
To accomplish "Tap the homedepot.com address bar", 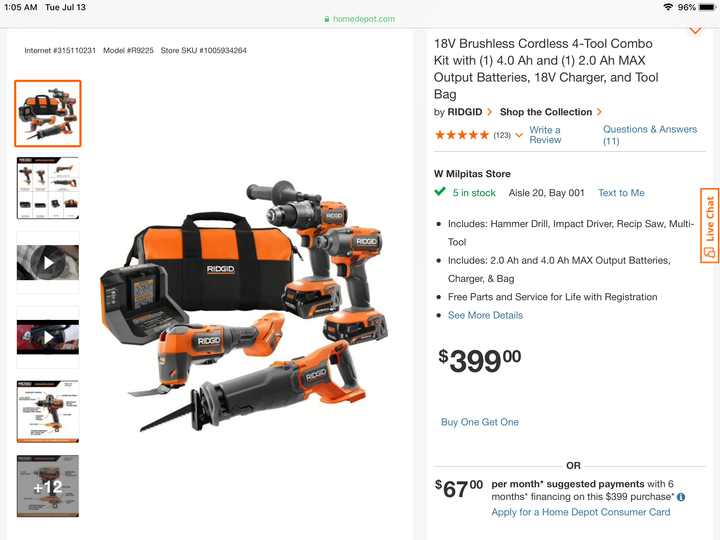I will tap(360, 19).
